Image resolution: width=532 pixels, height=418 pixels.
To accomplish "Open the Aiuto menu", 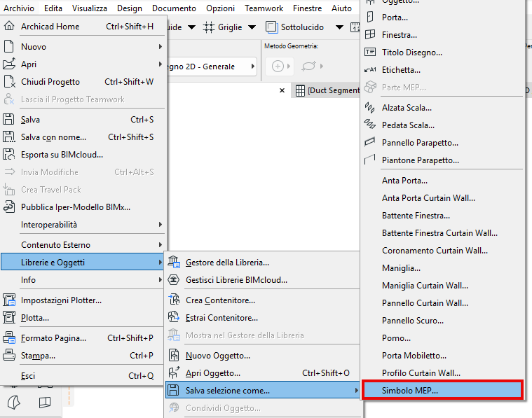I will tap(341, 8).
